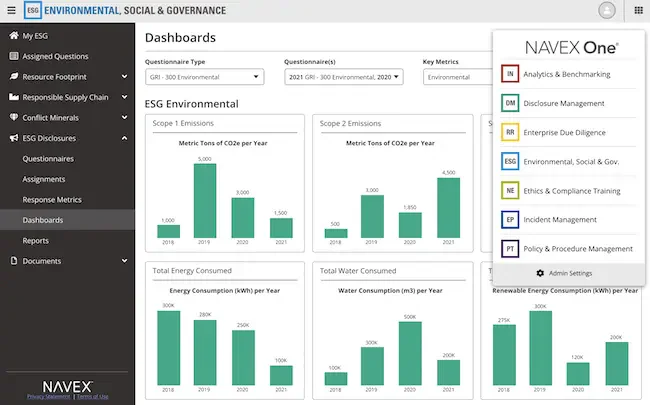The image size is (650, 405).
Task: Click the Resource Footprint leaf icon
Action: (x=14, y=76)
